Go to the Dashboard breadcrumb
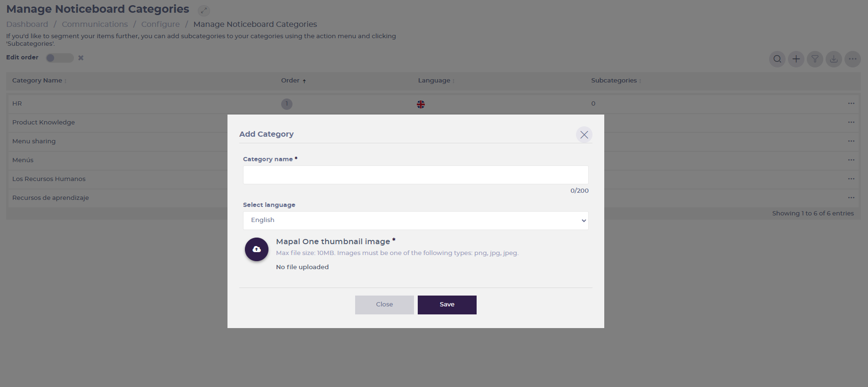The width and height of the screenshot is (868, 387). [27, 24]
